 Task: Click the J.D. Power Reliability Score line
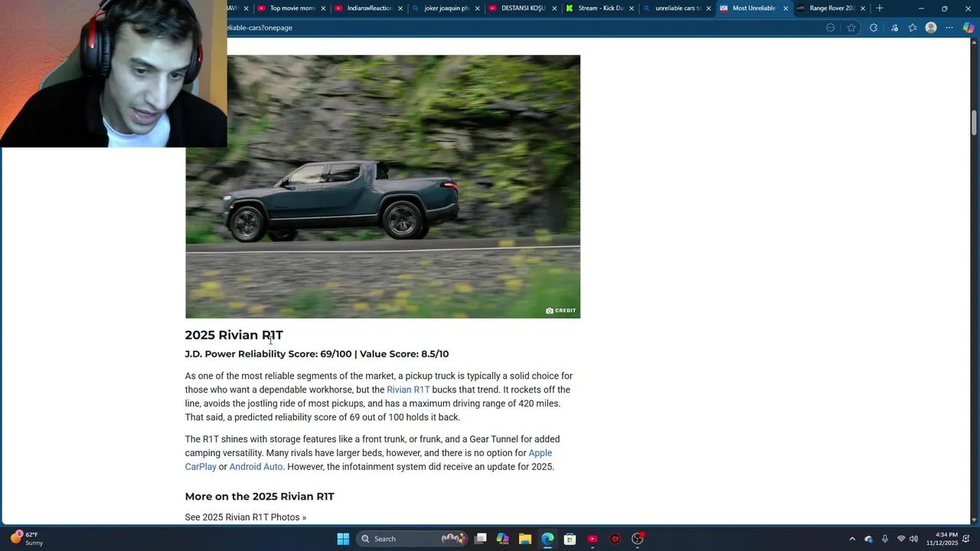(x=317, y=354)
